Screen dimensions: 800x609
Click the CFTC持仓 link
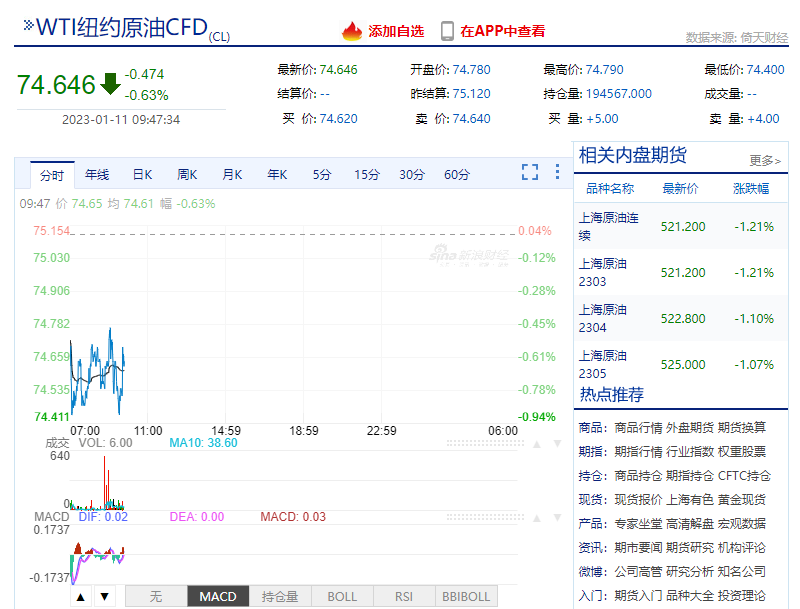(744, 476)
